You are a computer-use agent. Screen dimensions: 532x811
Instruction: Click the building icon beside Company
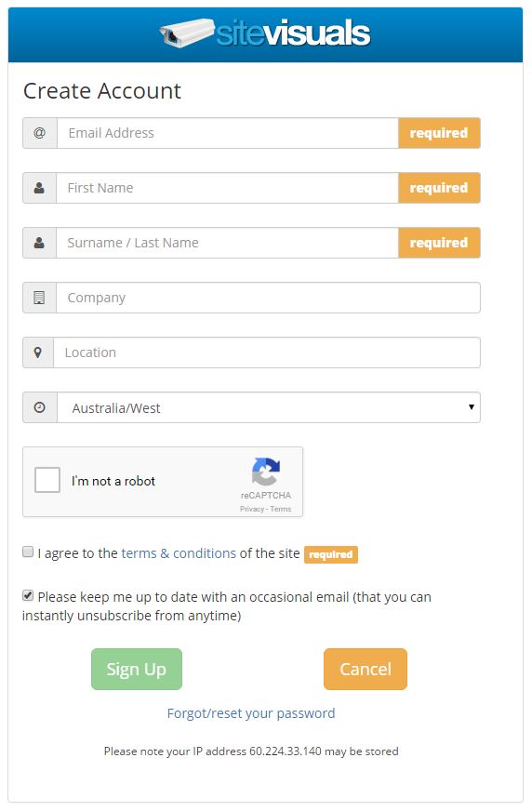tap(39, 298)
